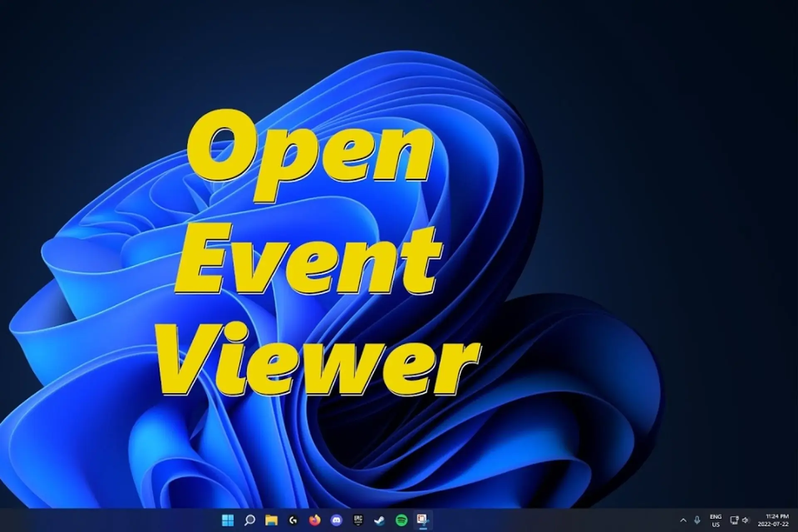Toggle the microphone in the system tray
The image size is (798, 532).
click(696, 521)
